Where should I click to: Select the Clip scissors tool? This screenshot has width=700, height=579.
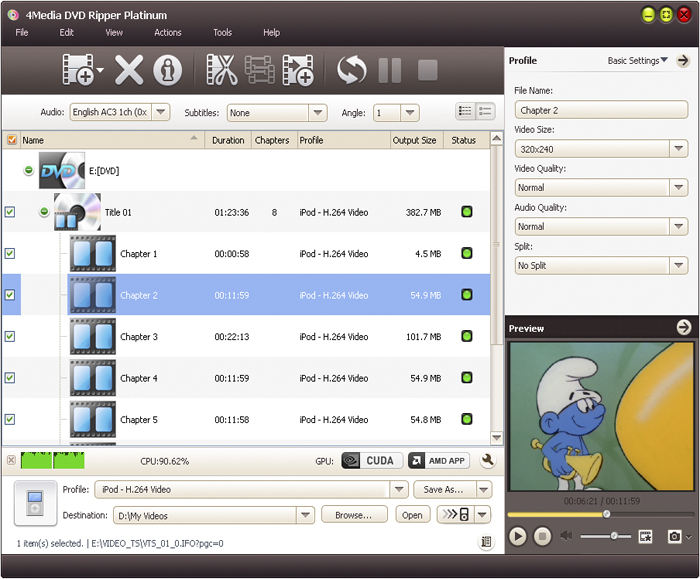coord(221,70)
